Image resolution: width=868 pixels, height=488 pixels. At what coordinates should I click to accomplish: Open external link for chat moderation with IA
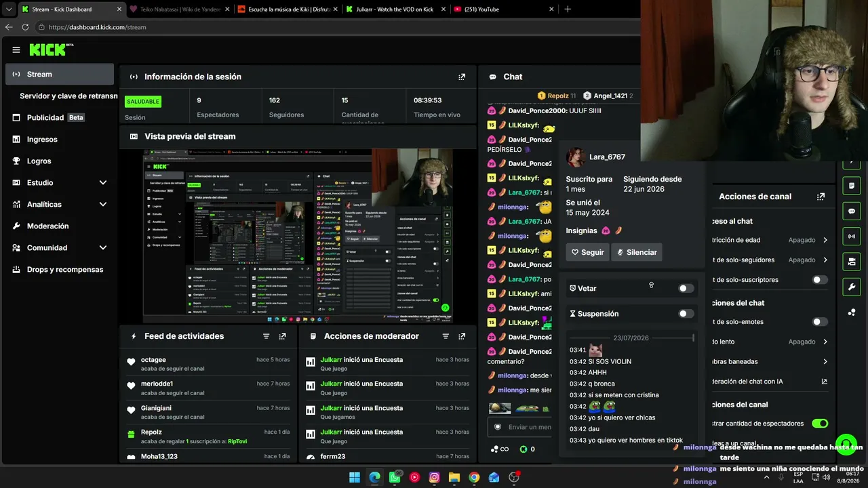click(x=825, y=382)
